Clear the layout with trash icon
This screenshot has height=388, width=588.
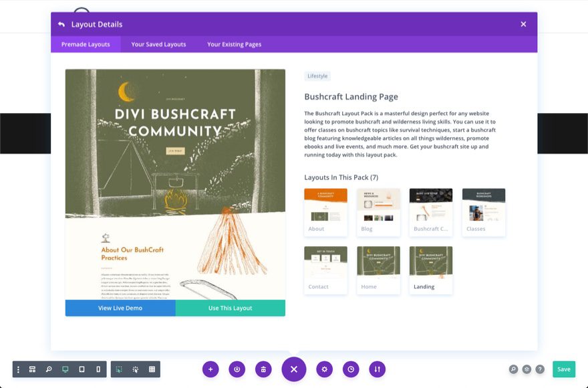click(x=263, y=369)
